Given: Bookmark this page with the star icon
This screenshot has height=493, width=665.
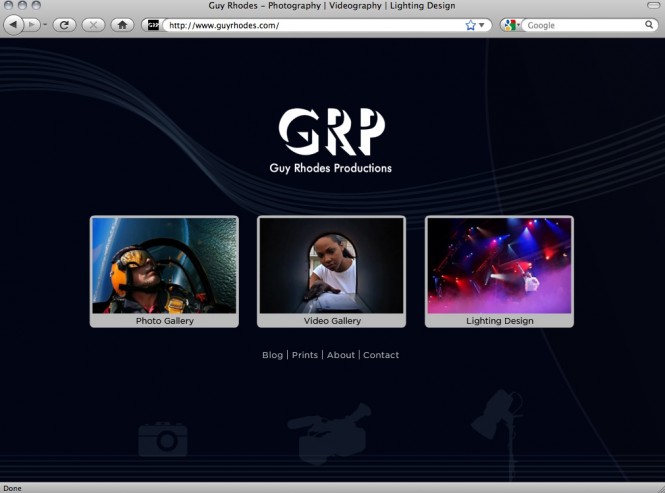Looking at the screenshot, I should click(x=470, y=25).
